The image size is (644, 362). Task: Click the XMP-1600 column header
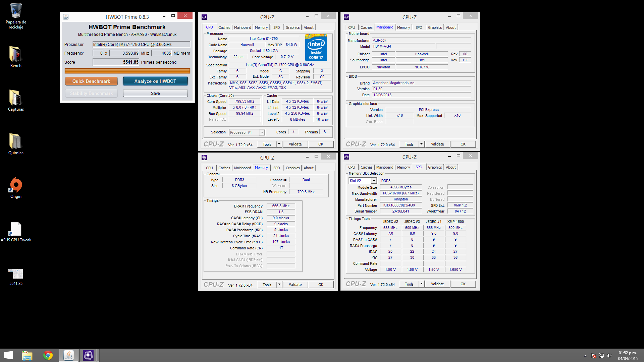pos(455,222)
